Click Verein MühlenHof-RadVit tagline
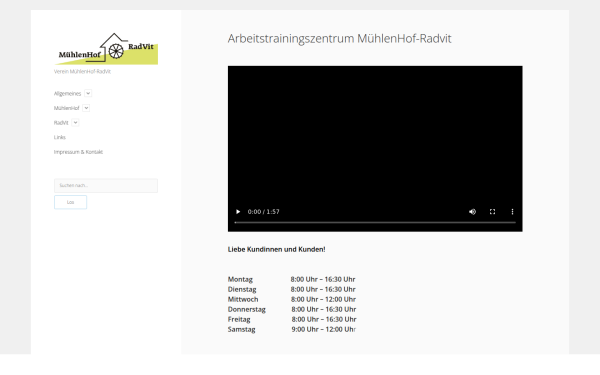The image size is (600, 375). click(x=82, y=71)
